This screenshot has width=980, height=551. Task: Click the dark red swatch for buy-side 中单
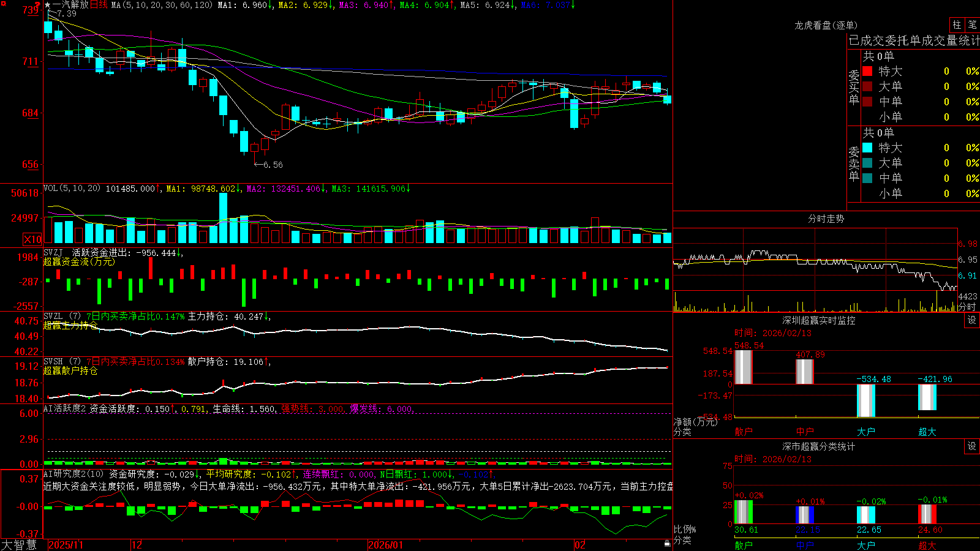(x=867, y=101)
